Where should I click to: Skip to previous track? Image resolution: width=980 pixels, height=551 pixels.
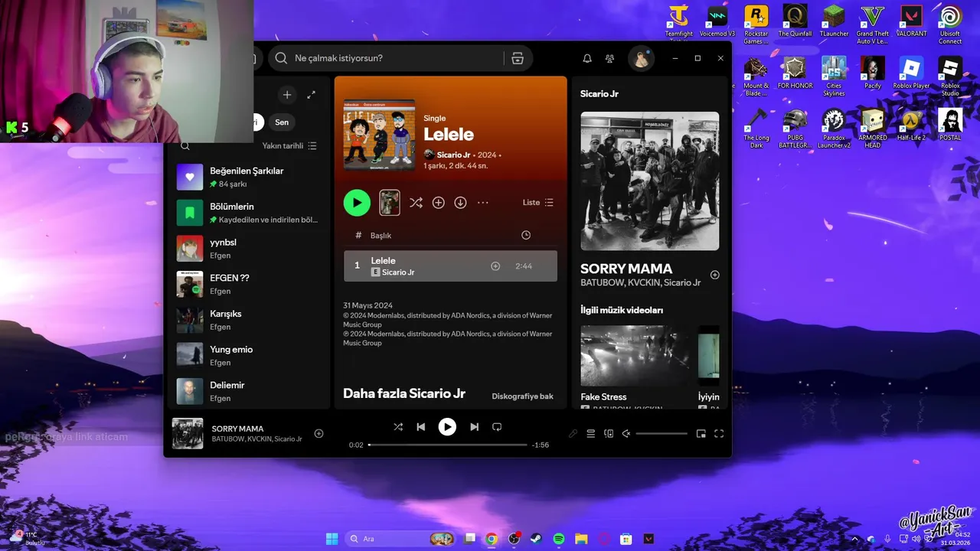click(x=421, y=427)
